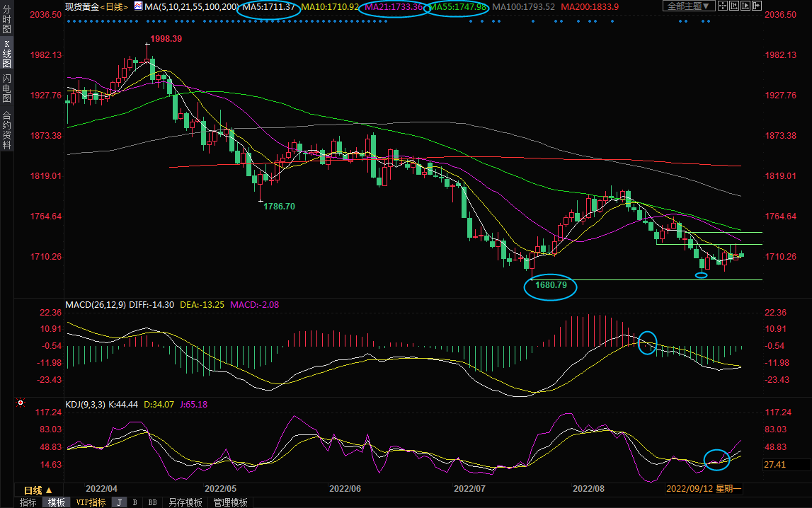
Task: Toggle the B template button
Action: (135, 502)
